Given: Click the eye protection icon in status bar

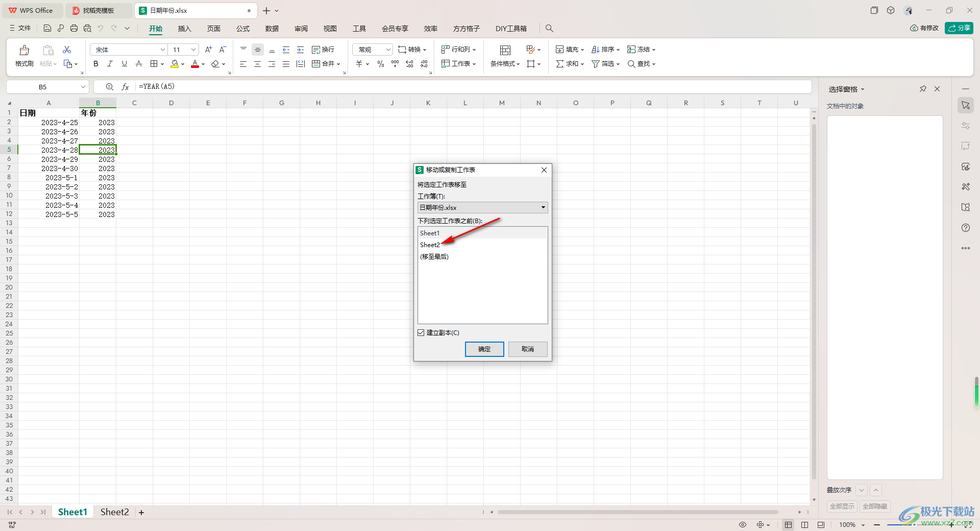Looking at the screenshot, I should click(743, 524).
